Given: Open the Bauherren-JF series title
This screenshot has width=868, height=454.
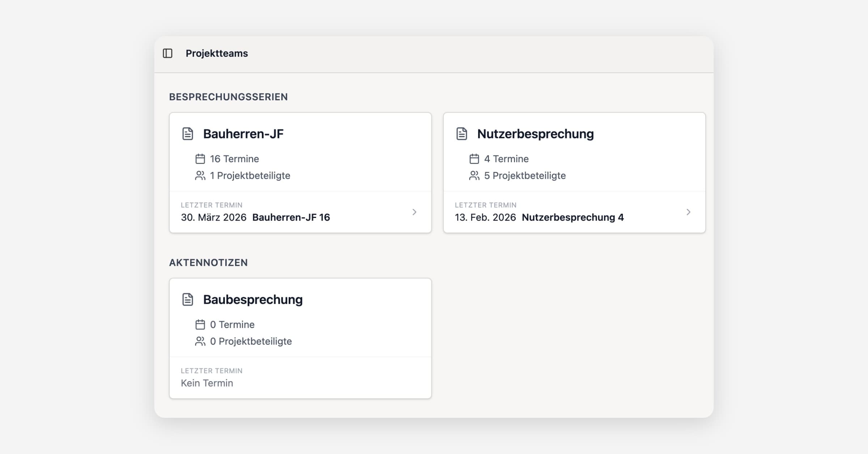Looking at the screenshot, I should tap(243, 134).
